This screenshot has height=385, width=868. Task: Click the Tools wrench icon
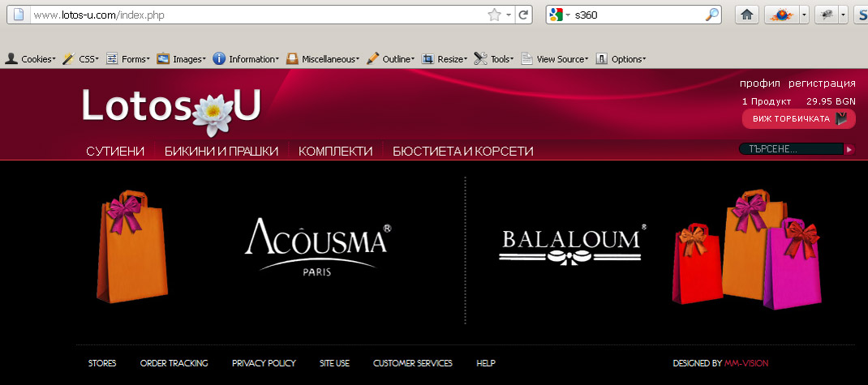tap(480, 58)
